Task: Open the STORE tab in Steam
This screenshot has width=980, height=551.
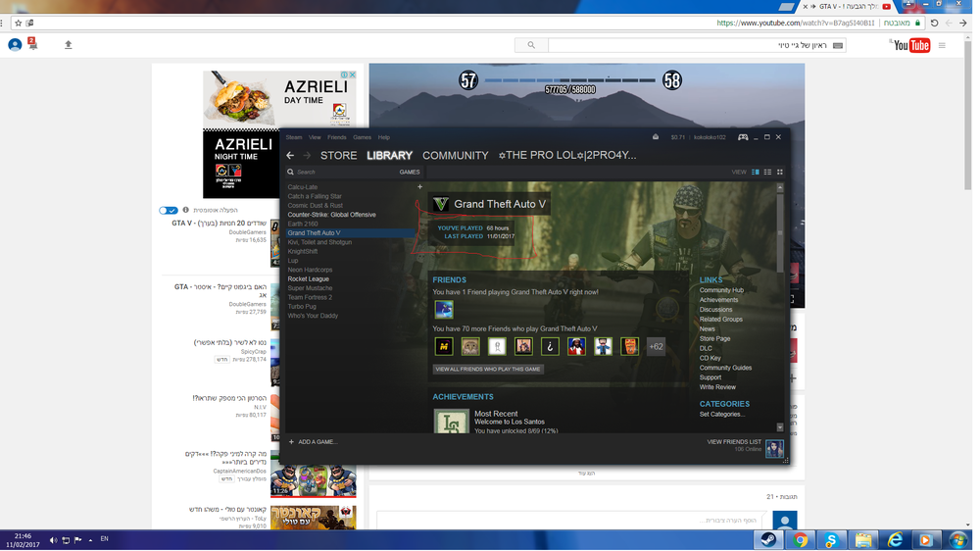Action: tap(338, 155)
